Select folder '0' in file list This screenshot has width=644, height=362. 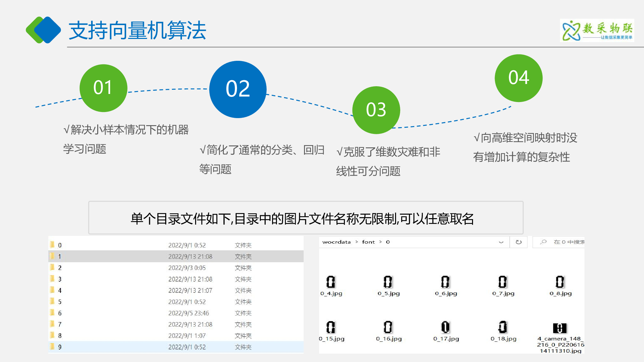[60, 245]
